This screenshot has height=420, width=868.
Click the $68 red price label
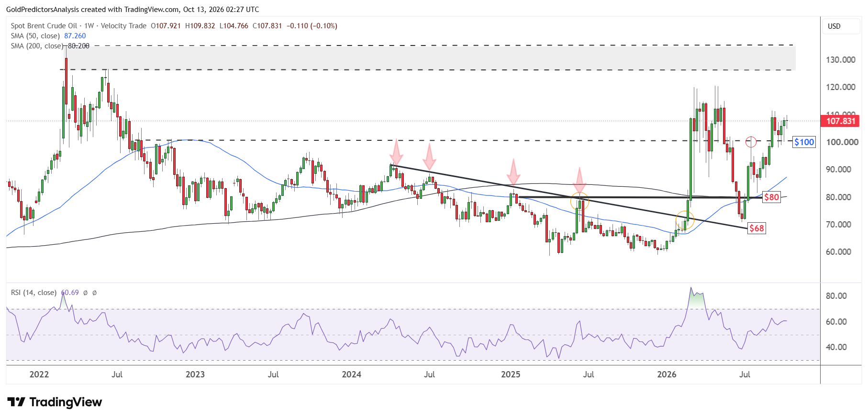tap(757, 228)
